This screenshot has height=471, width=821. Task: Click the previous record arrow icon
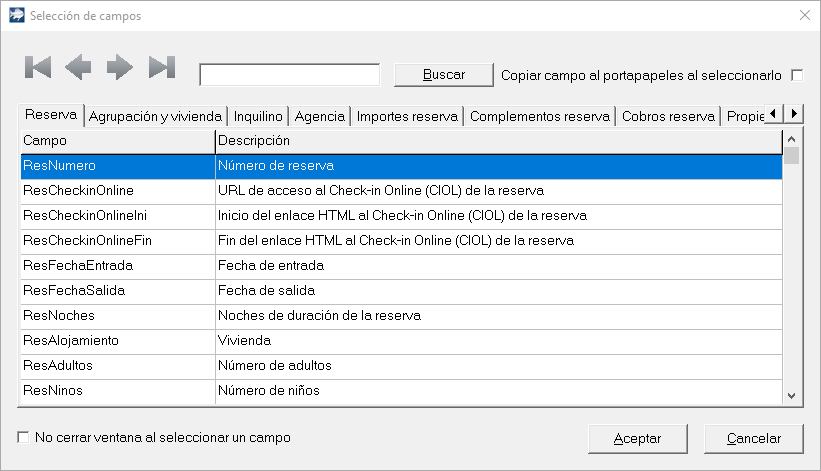tap(78, 67)
